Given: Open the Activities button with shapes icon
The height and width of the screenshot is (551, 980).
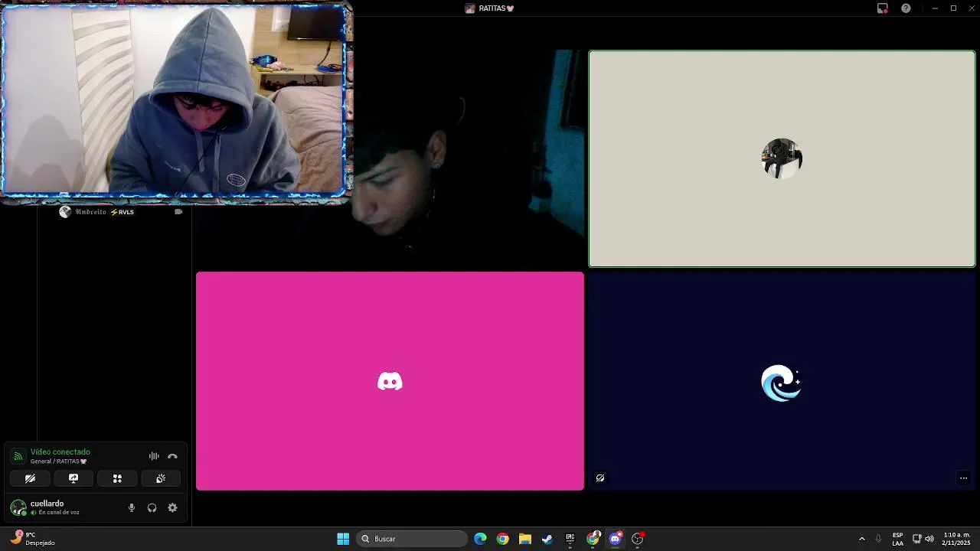Looking at the screenshot, I should coord(117,478).
